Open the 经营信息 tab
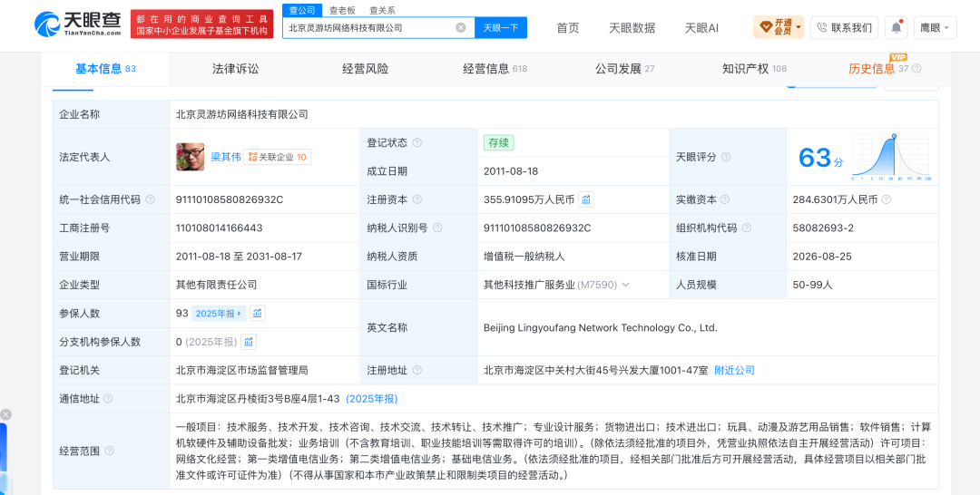Viewport: 980px width, 495px height. [x=495, y=69]
